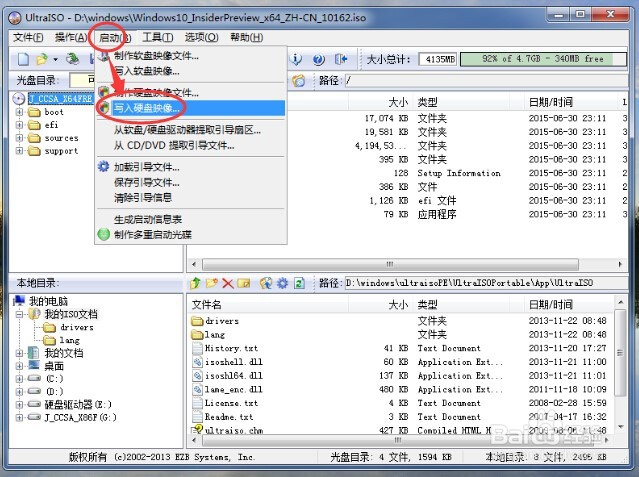Screen dimensions: 639x477
Task: Open the 选项(O) menu
Action: (201, 38)
